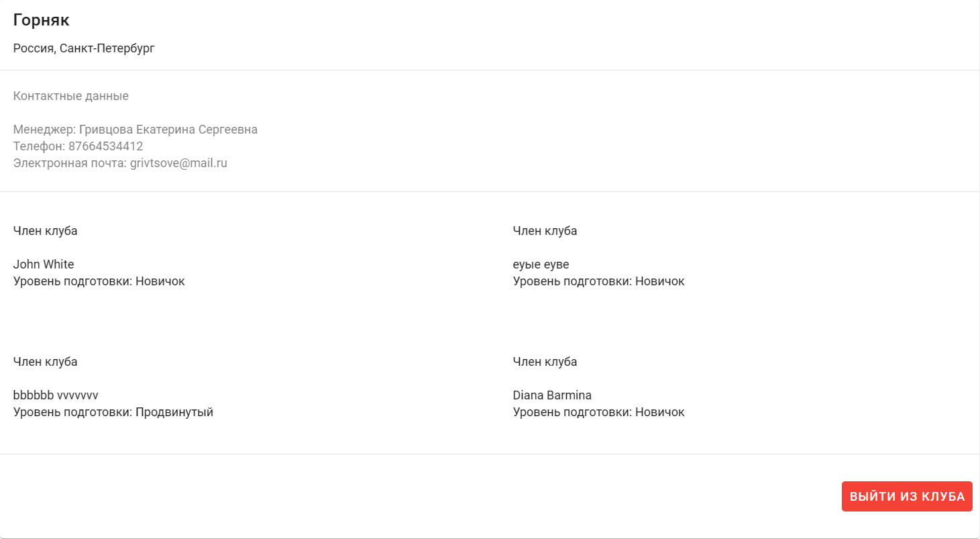Click Член клуба label above bbbbbb vvvvvvv
980x539 pixels.
click(x=45, y=362)
